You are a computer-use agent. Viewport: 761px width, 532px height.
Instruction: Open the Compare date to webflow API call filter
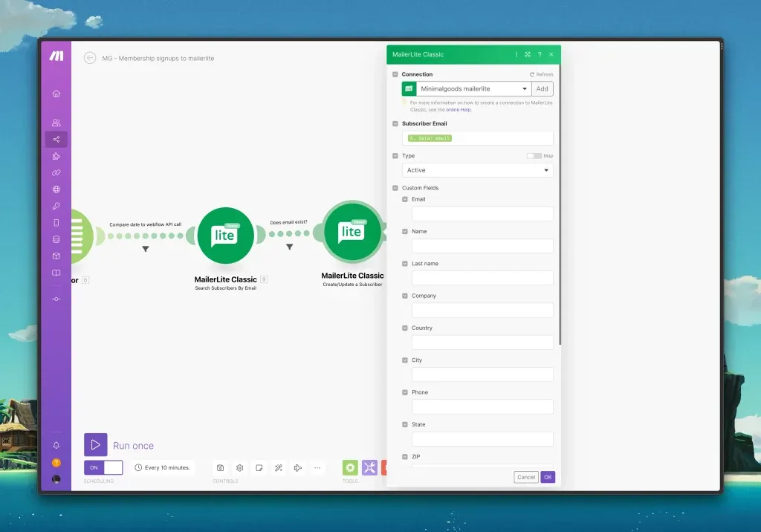(x=145, y=248)
